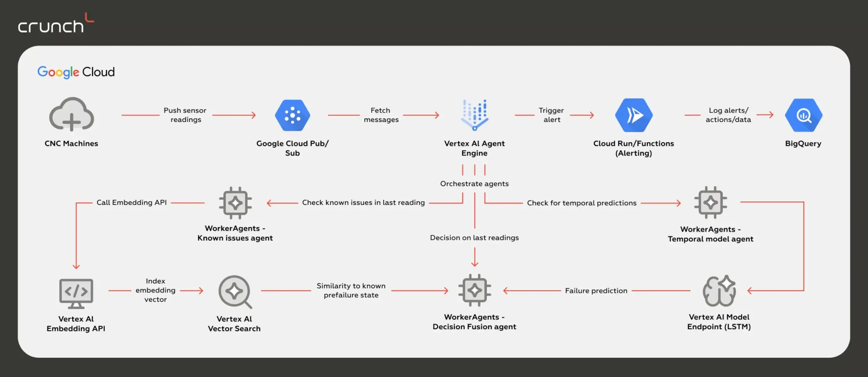Click the Cloud Run/Functions hexagon icon

click(634, 115)
